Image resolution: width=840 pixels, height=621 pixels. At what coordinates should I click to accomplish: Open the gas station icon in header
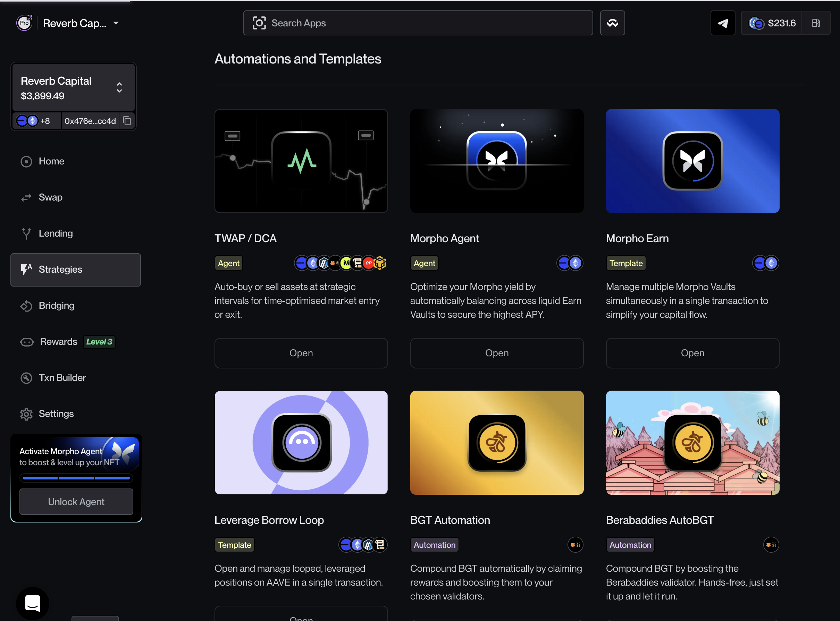pos(816,23)
